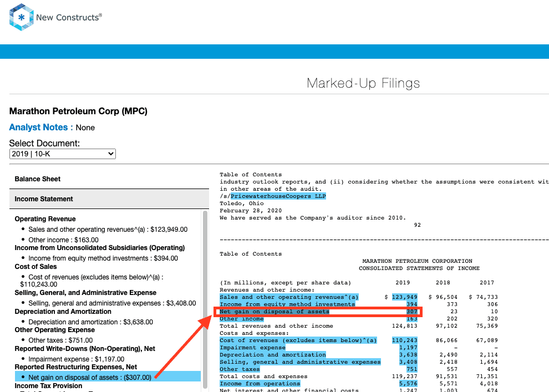Click the Marathon Petroleum Corp (MPC) title
This screenshot has width=549, height=392.
pos(78,111)
